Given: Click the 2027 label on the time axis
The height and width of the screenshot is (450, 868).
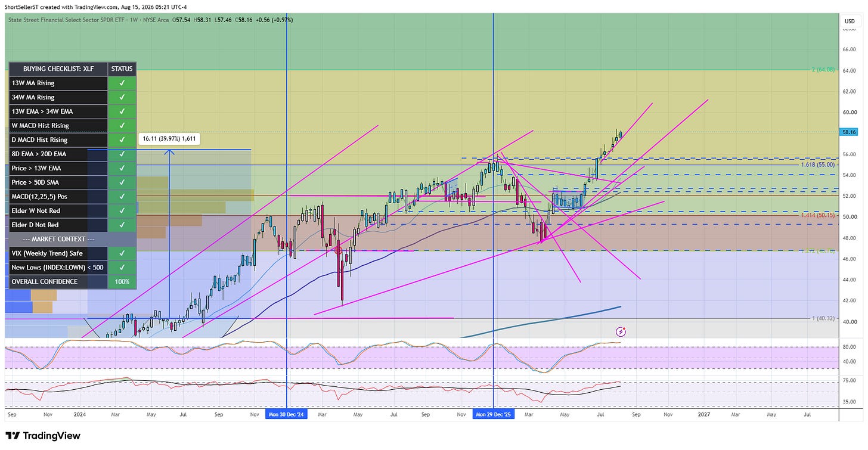Looking at the screenshot, I should tap(704, 414).
